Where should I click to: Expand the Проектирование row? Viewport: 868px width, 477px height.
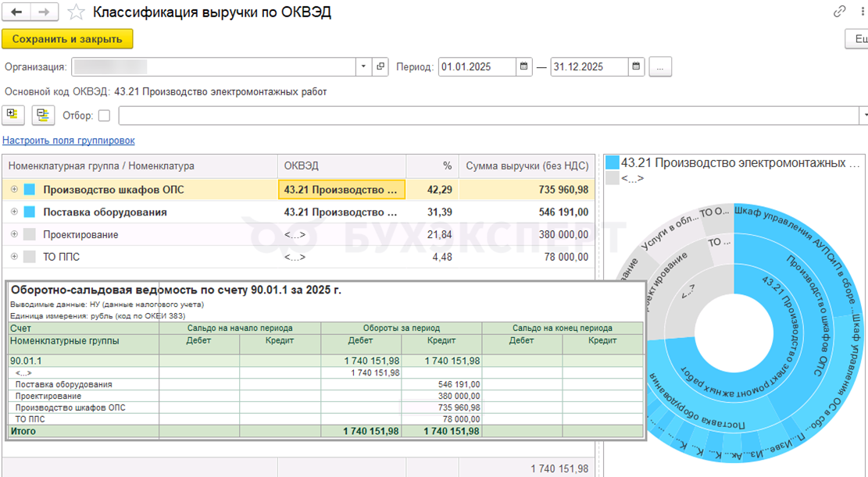(14, 235)
